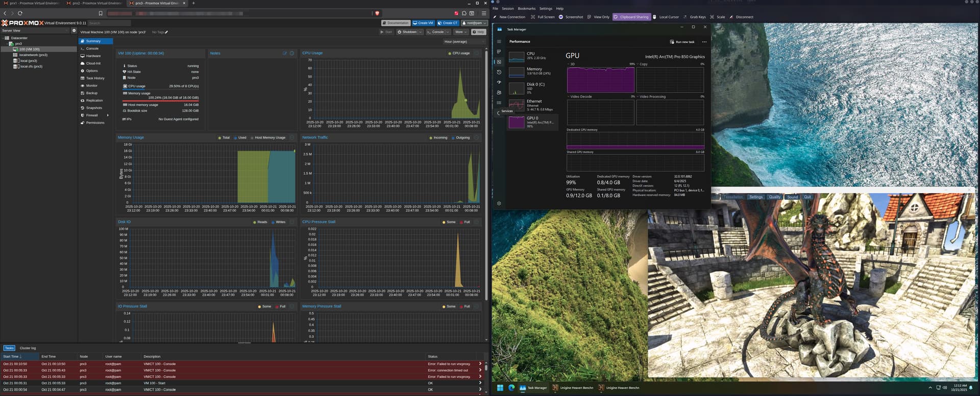980x396 pixels.
Task: Click the Create VM button
Action: [x=423, y=23]
